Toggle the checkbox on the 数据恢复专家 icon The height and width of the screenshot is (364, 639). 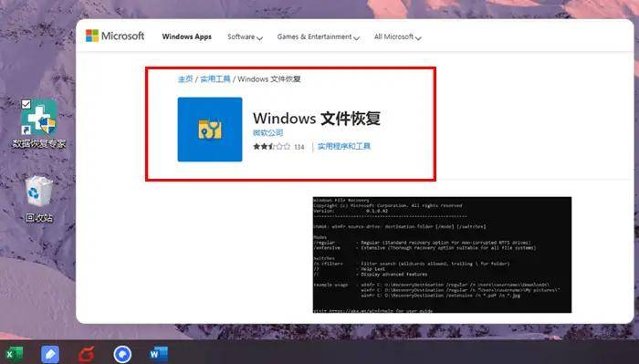click(26, 105)
